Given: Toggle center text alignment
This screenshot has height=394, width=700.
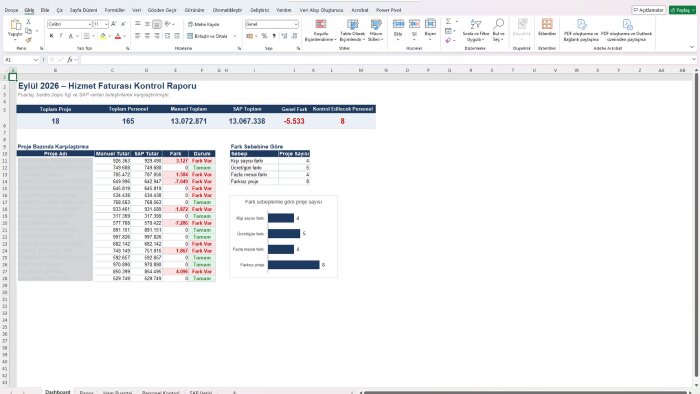Looking at the screenshot, I should 147,36.
